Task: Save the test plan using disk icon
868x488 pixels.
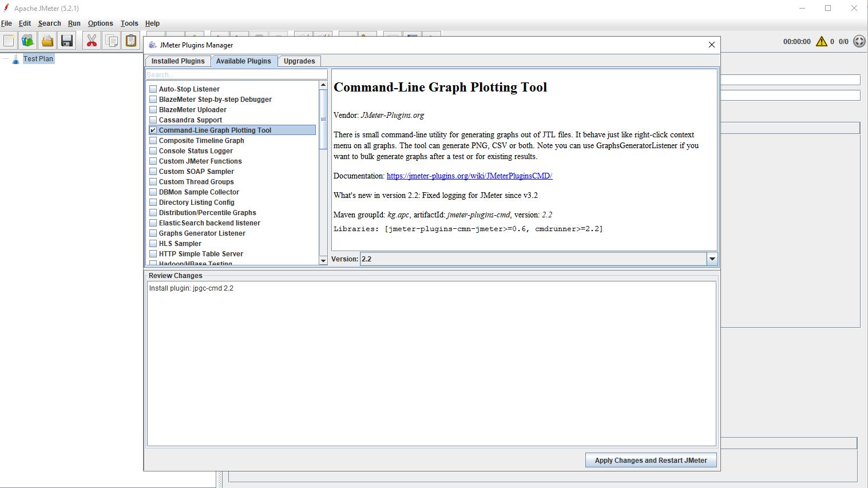Action: (x=66, y=40)
